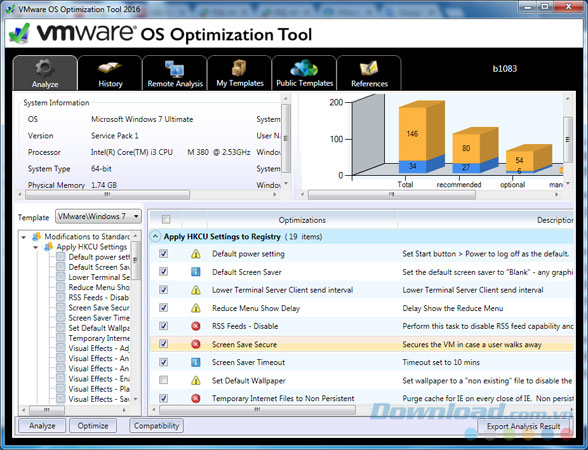
Task: Click the warning icon beside Default power setting
Action: [x=196, y=254]
